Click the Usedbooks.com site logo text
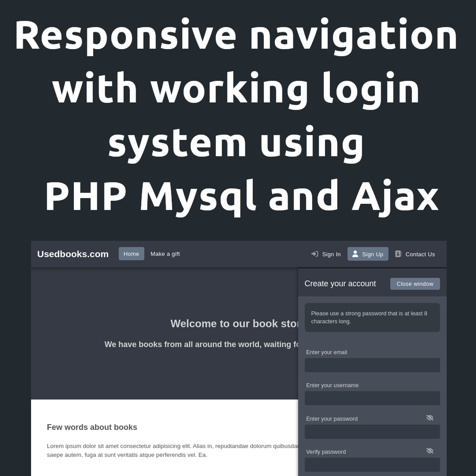This screenshot has height=476, width=476. (x=73, y=254)
